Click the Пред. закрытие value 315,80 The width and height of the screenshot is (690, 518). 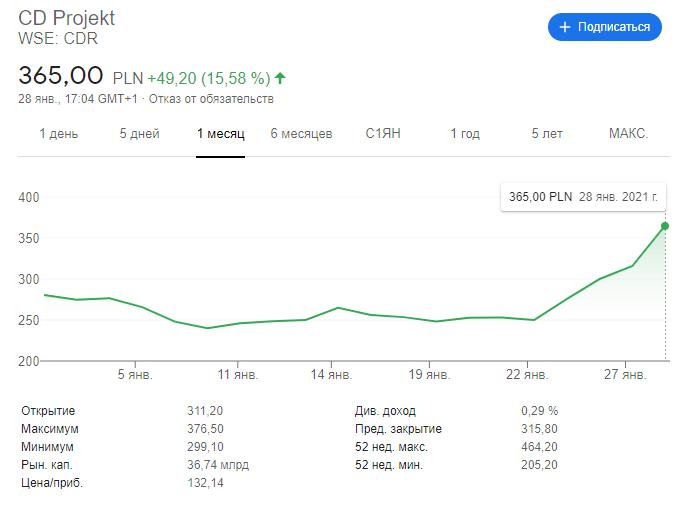(x=539, y=429)
